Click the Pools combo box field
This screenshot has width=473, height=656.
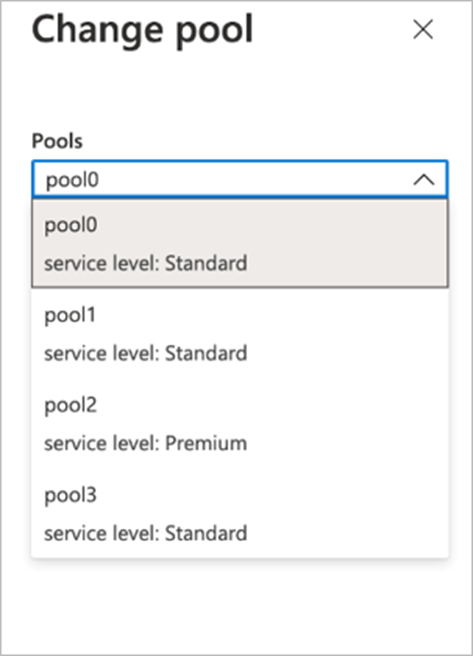(240, 179)
